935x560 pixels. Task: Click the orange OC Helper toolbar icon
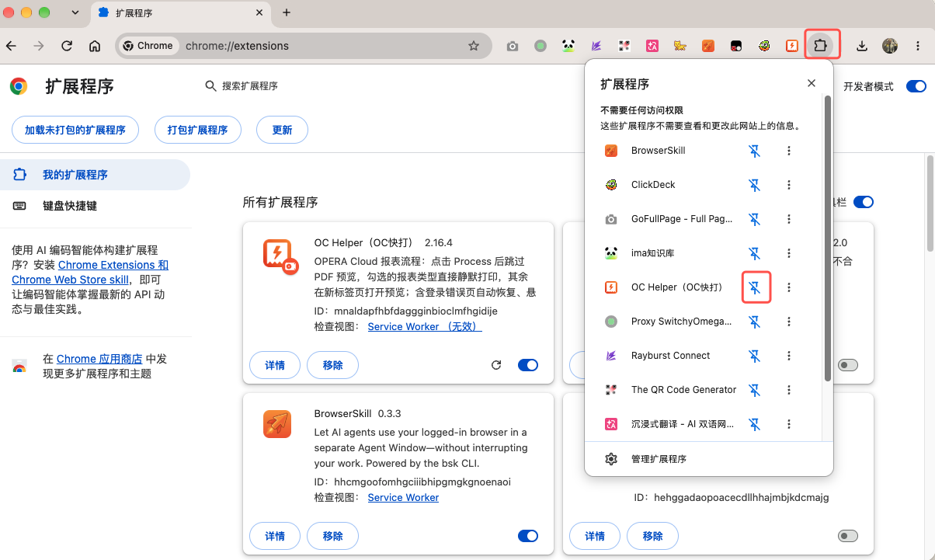[792, 46]
